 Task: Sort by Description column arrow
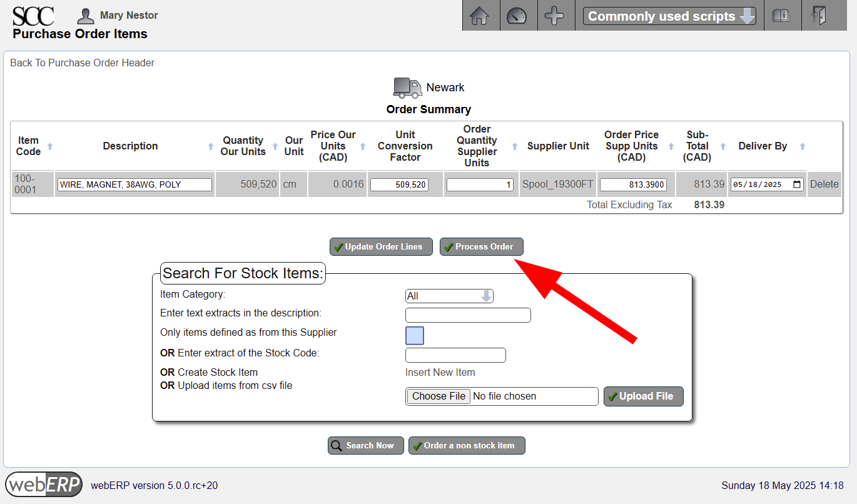pyautogui.click(x=211, y=146)
